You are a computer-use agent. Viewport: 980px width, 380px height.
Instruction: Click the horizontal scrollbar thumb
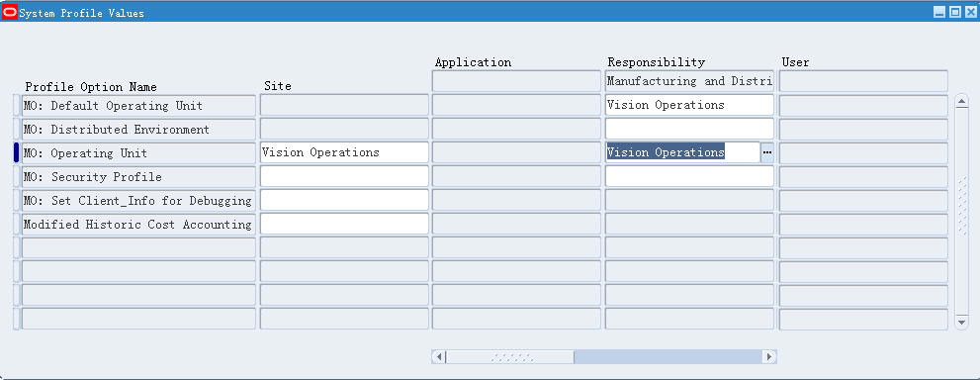click(510, 357)
